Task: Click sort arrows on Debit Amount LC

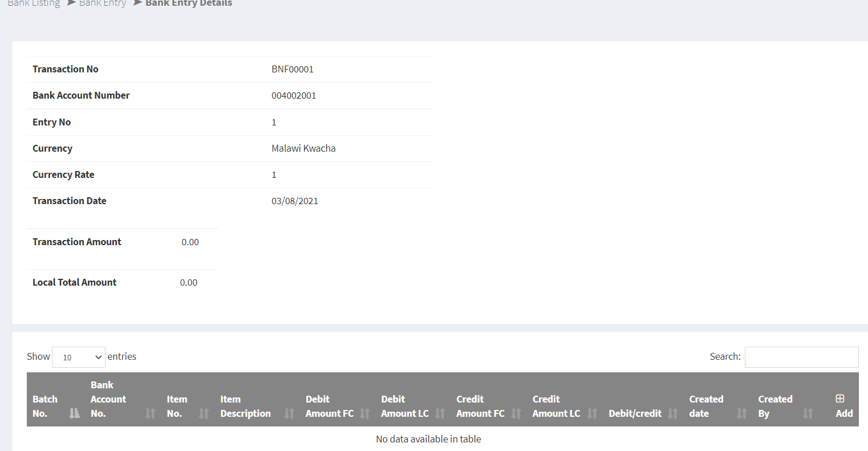Action: tap(440, 413)
